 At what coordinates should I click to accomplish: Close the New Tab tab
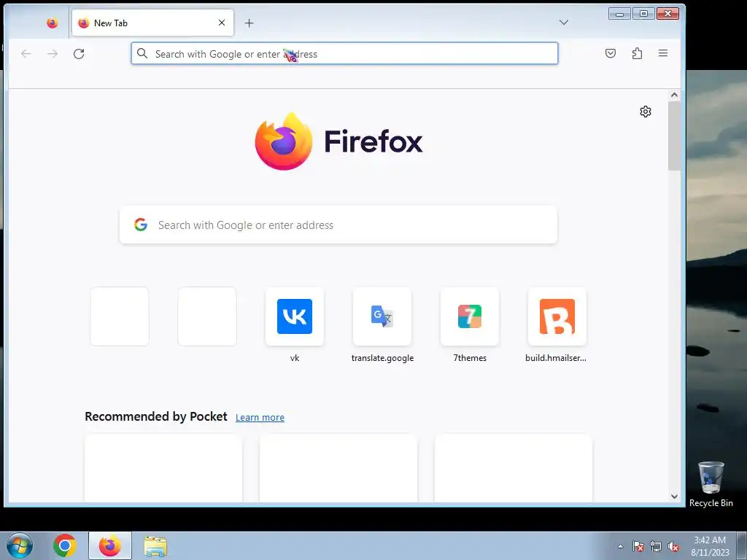(x=222, y=23)
